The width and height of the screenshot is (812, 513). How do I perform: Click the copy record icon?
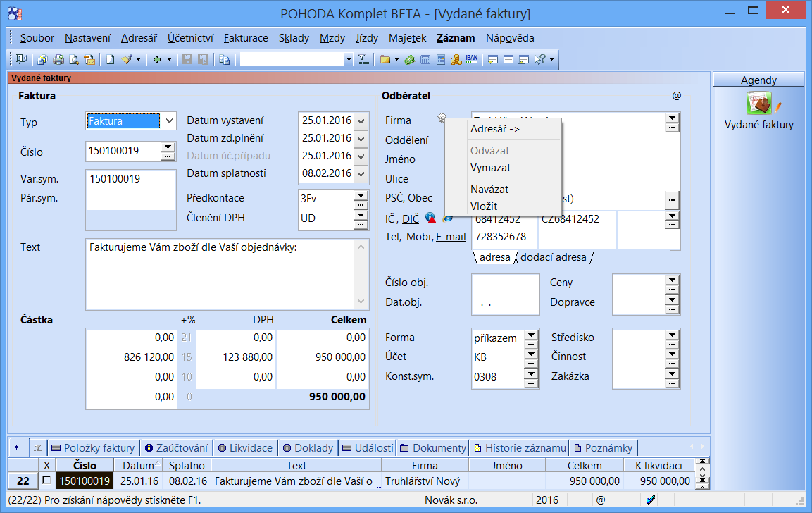tap(224, 60)
